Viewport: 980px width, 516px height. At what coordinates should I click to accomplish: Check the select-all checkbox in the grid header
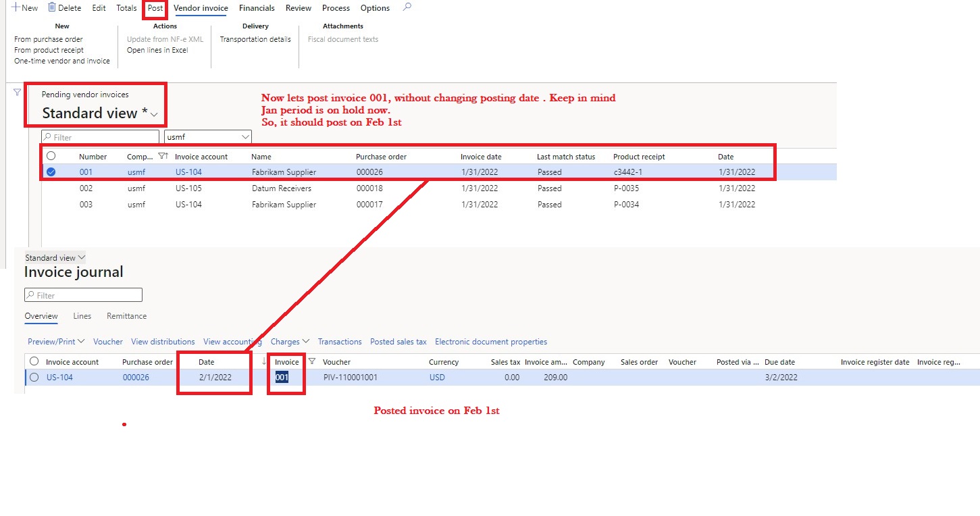point(51,155)
